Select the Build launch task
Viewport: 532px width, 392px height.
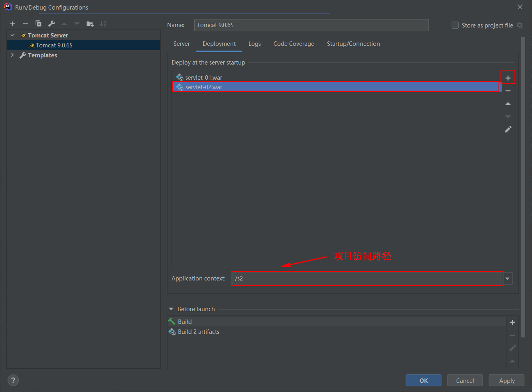click(x=337, y=321)
